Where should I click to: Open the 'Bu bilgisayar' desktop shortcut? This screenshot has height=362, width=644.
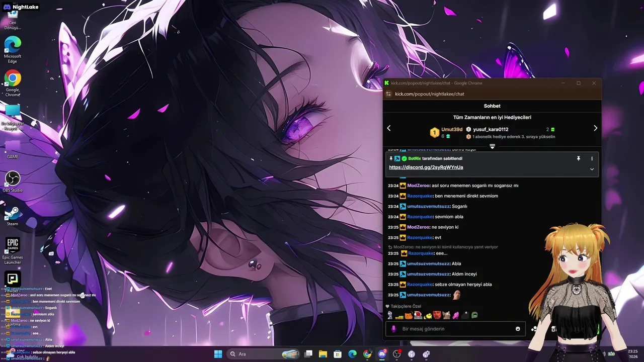click(x=13, y=117)
